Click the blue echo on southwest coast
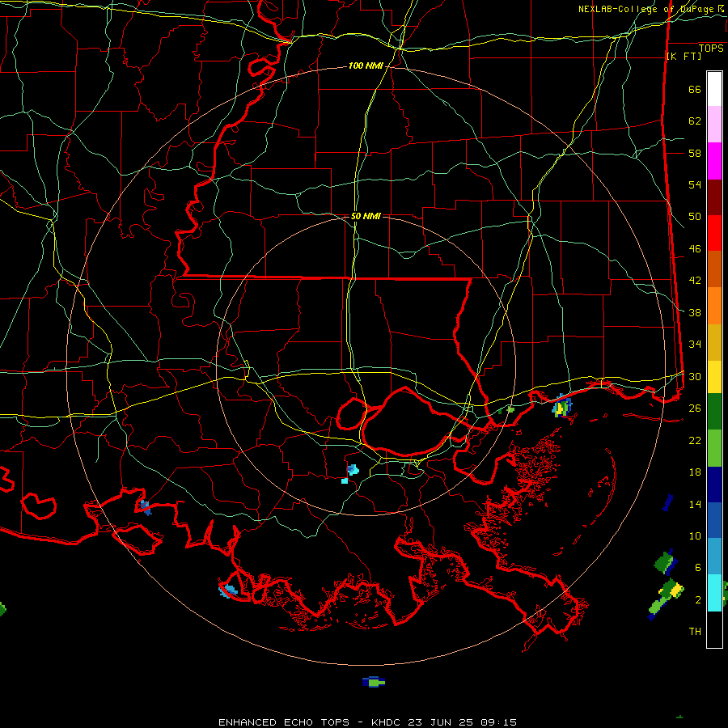Screen dimensions: 728x728 click(x=228, y=591)
